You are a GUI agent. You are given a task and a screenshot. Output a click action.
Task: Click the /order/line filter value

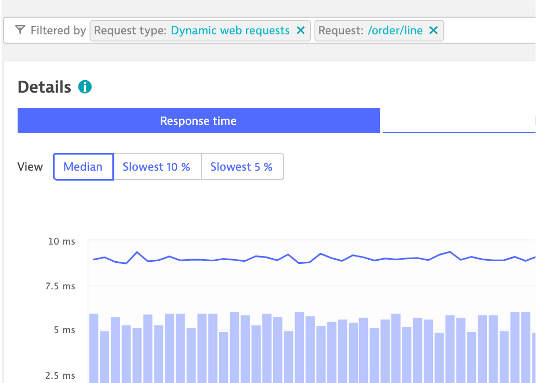click(x=395, y=30)
